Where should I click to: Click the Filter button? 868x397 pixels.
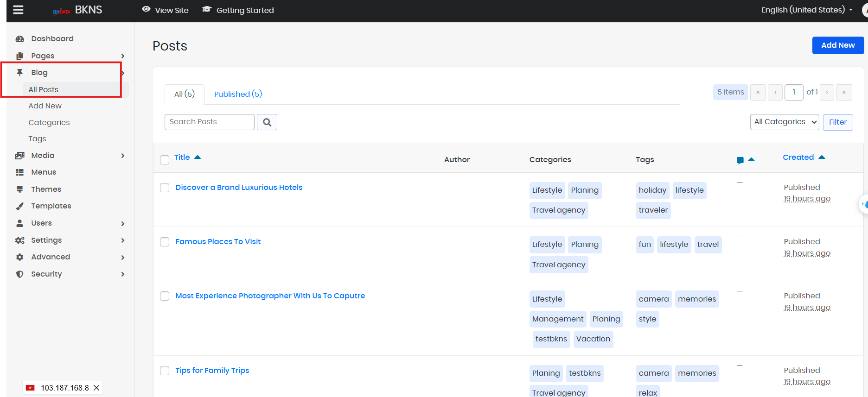[838, 122]
